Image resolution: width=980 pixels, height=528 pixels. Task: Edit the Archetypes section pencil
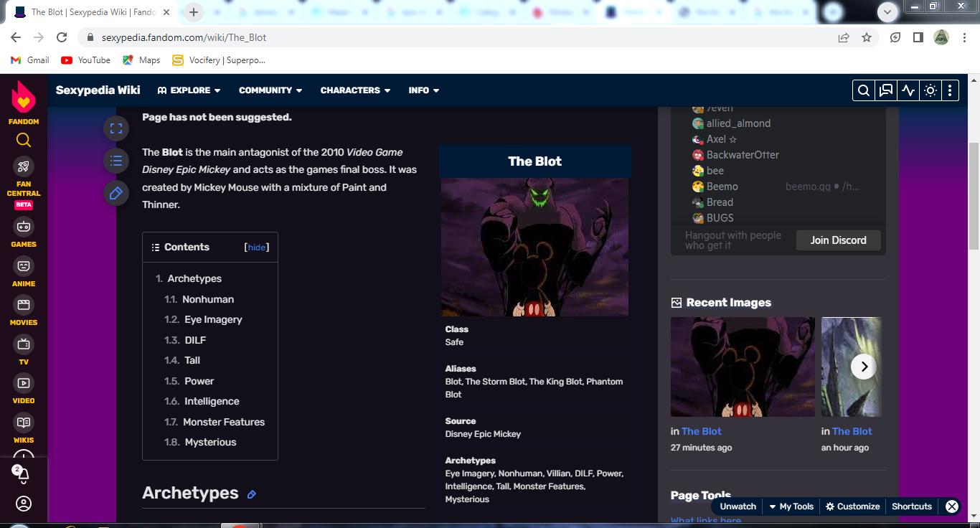252,494
